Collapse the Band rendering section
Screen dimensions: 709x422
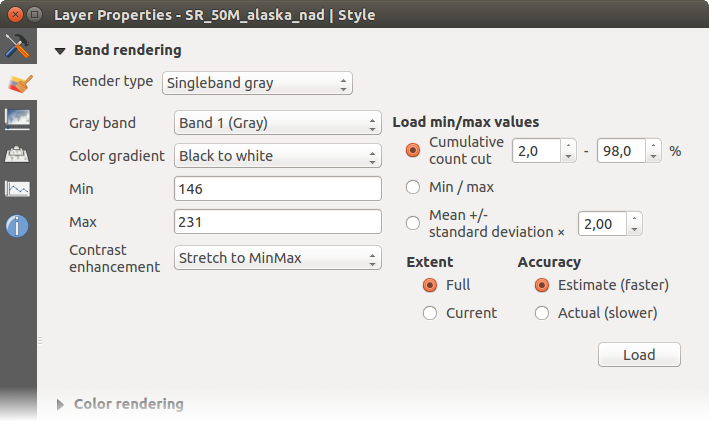coord(62,50)
